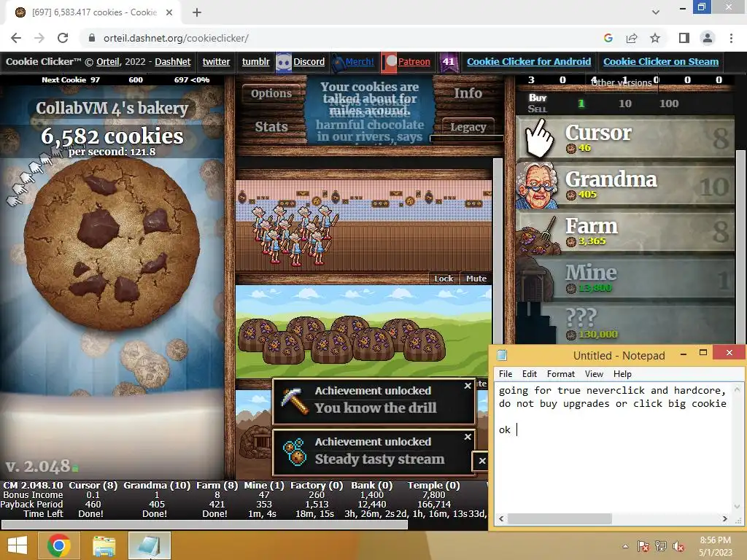The width and height of the screenshot is (747, 560).
Task: Open Notepad File menu
Action: coord(506,374)
